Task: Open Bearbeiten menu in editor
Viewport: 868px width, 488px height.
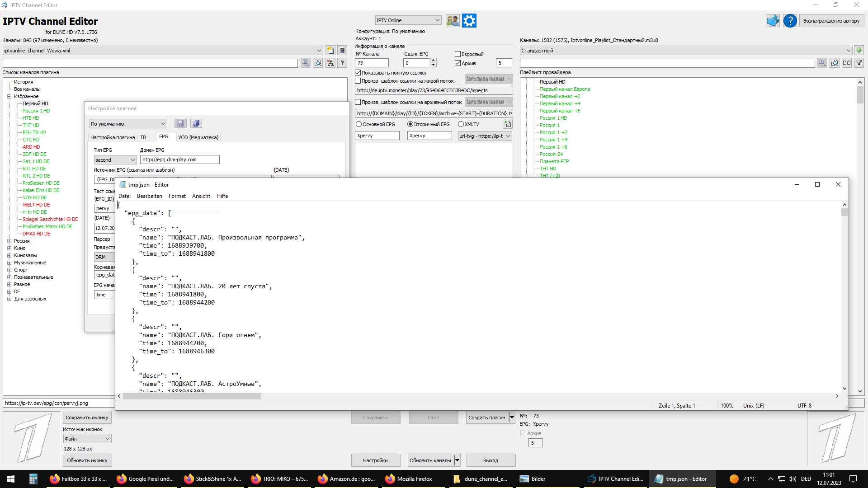Action: (149, 196)
